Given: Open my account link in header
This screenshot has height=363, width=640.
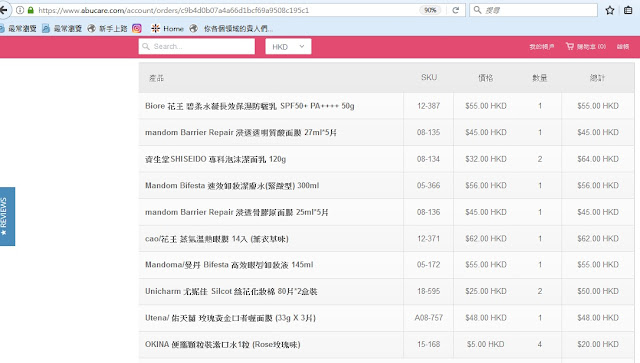Looking at the screenshot, I should [542, 47].
